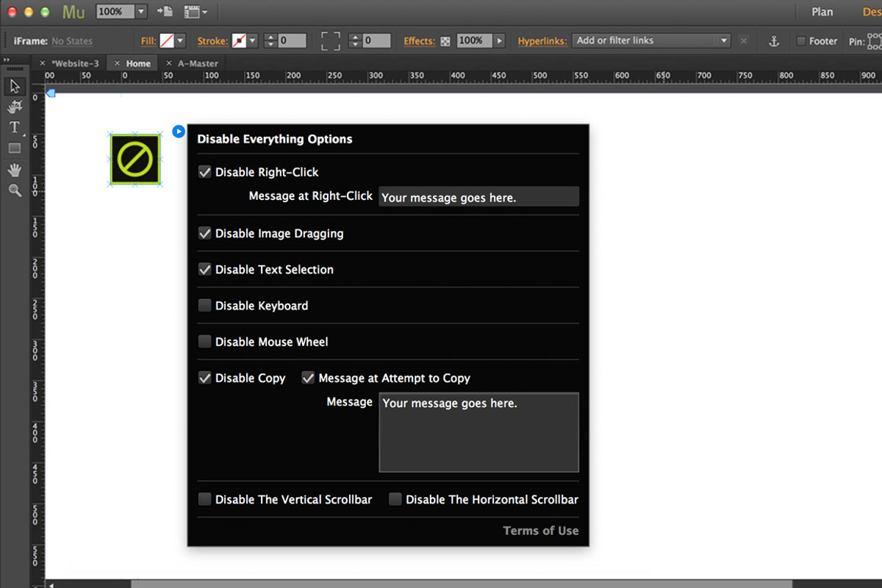Screen dimensions: 882x588
Task: Click the corner radius value field
Action: click(376, 41)
